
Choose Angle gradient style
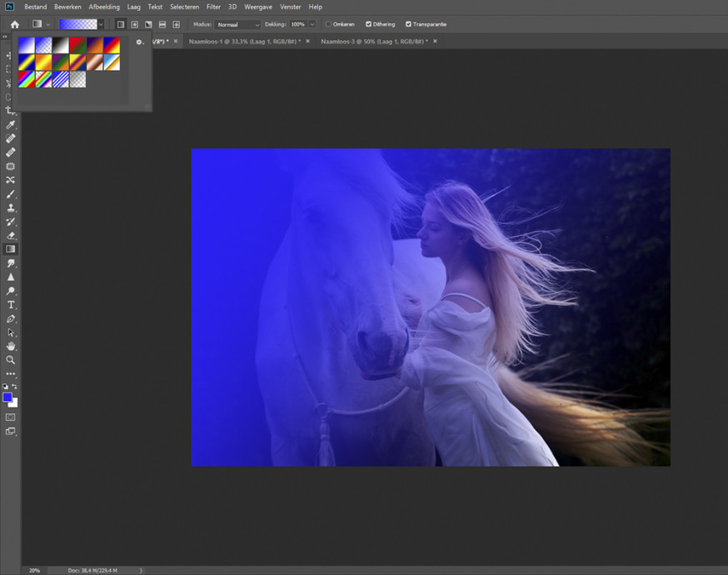coord(148,24)
